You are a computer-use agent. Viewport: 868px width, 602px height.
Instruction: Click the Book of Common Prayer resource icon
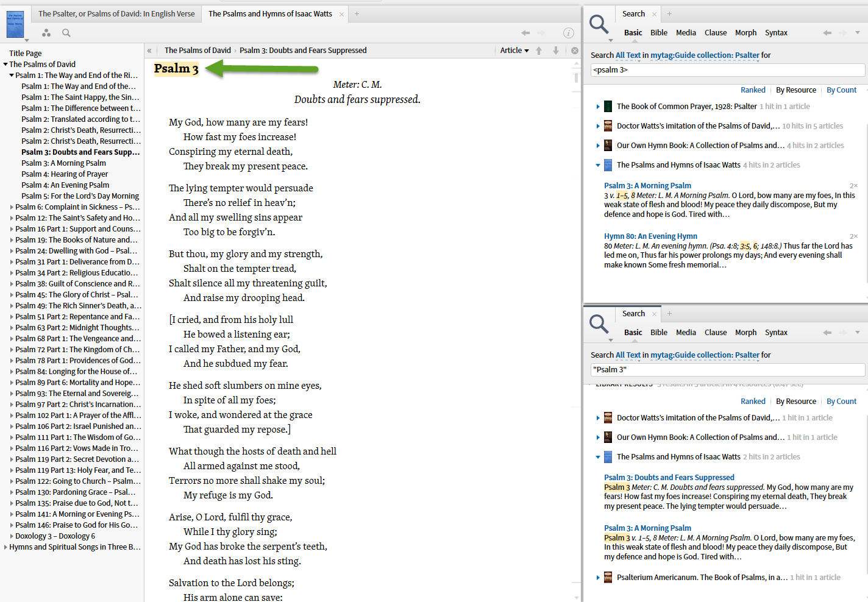click(608, 107)
